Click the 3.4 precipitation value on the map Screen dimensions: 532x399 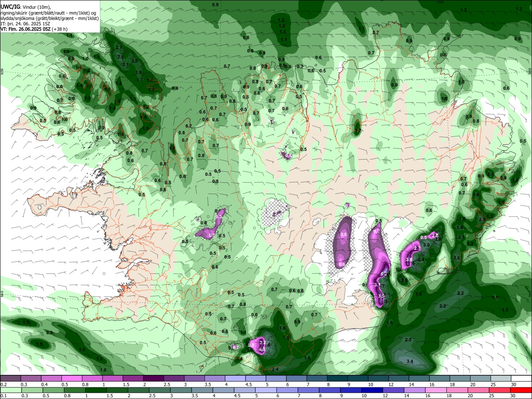(x=410, y=361)
